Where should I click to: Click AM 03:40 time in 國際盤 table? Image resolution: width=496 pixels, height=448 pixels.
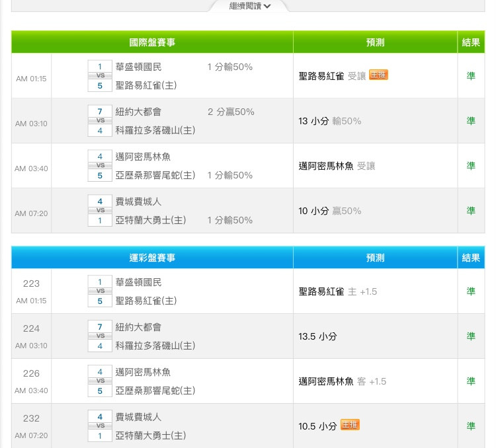click(x=31, y=168)
